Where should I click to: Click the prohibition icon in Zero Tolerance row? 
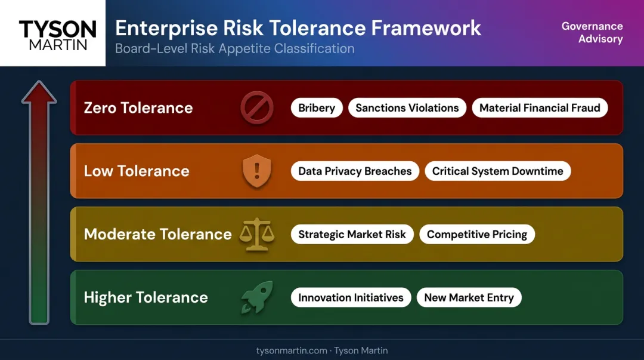[x=257, y=108]
